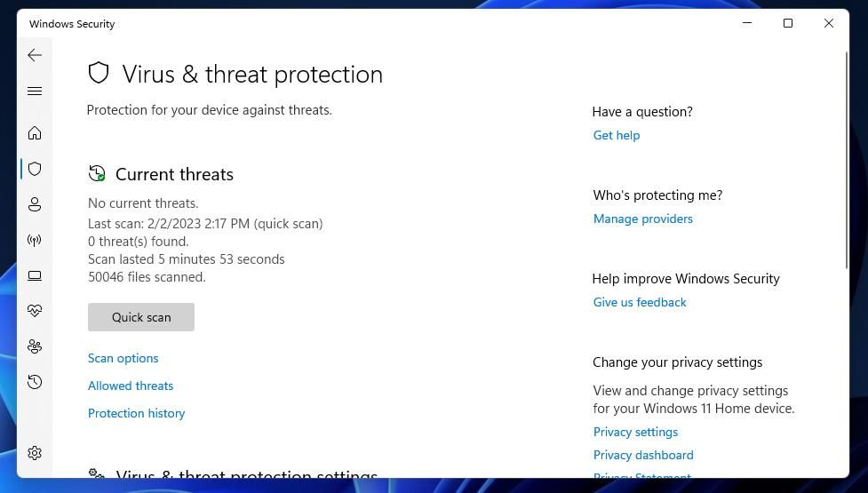Minimize the Windows Security window

tap(747, 23)
